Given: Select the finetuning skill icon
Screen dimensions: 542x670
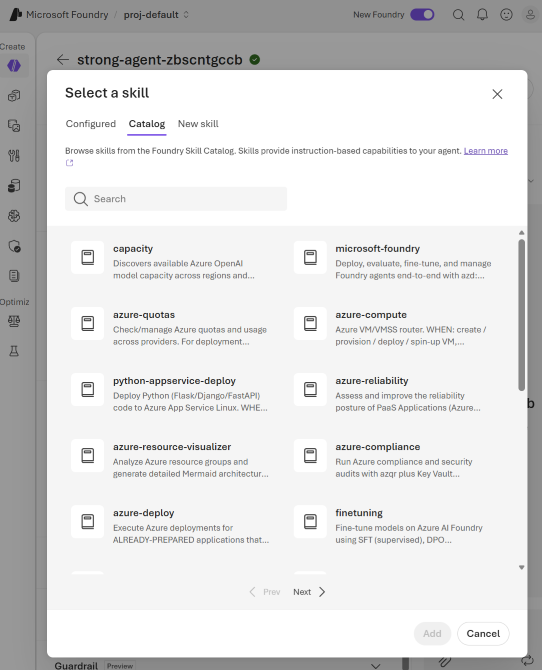Looking at the screenshot, I should click(x=310, y=522).
